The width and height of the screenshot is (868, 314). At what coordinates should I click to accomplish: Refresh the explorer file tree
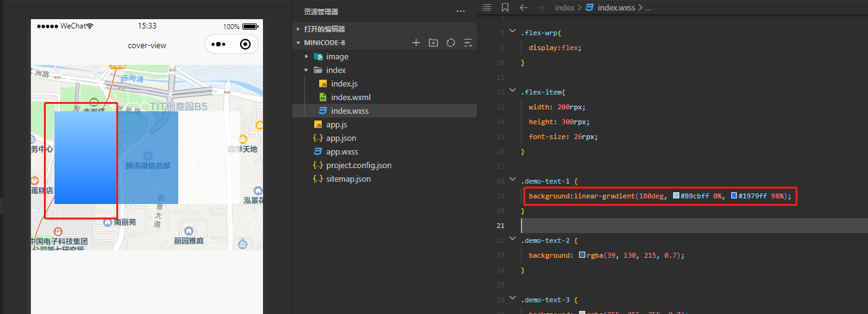[x=450, y=43]
